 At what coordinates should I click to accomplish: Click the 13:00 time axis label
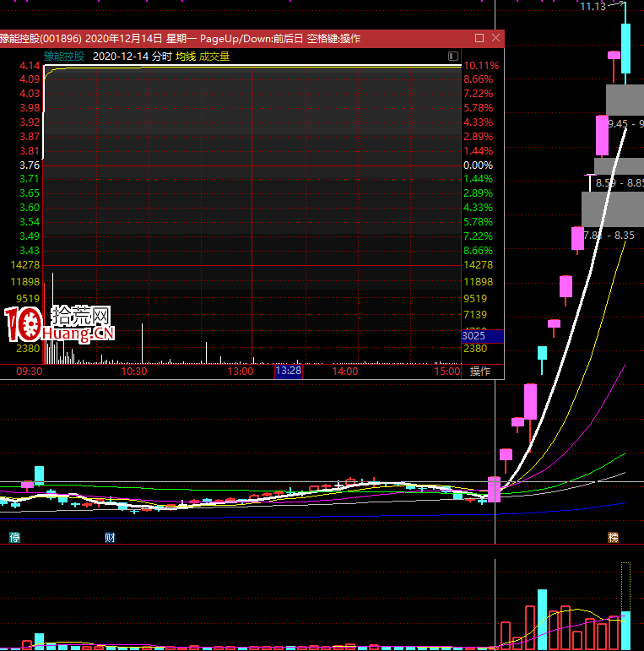point(241,372)
